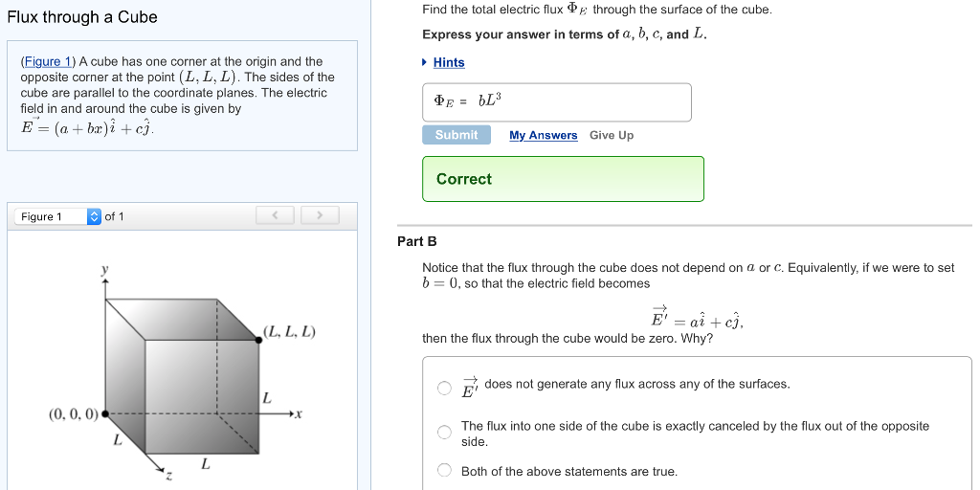Expand the Hints section
980x490 pixels.
(x=426, y=62)
